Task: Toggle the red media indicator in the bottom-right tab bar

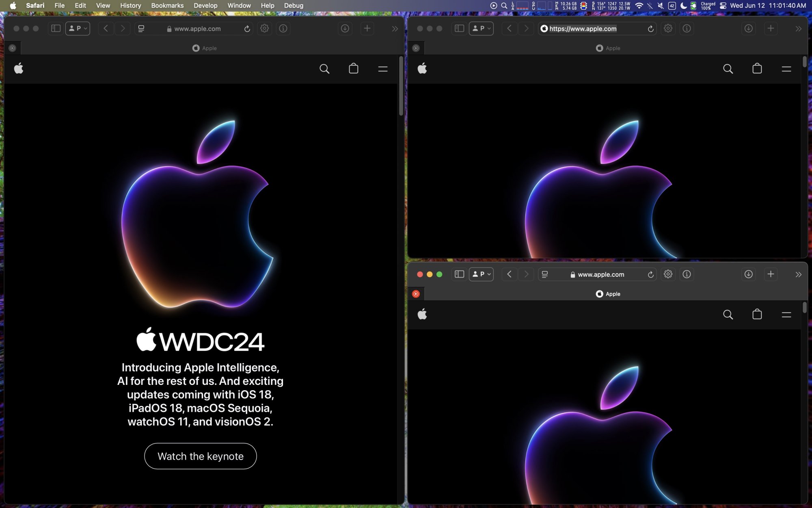Action: 416,294
